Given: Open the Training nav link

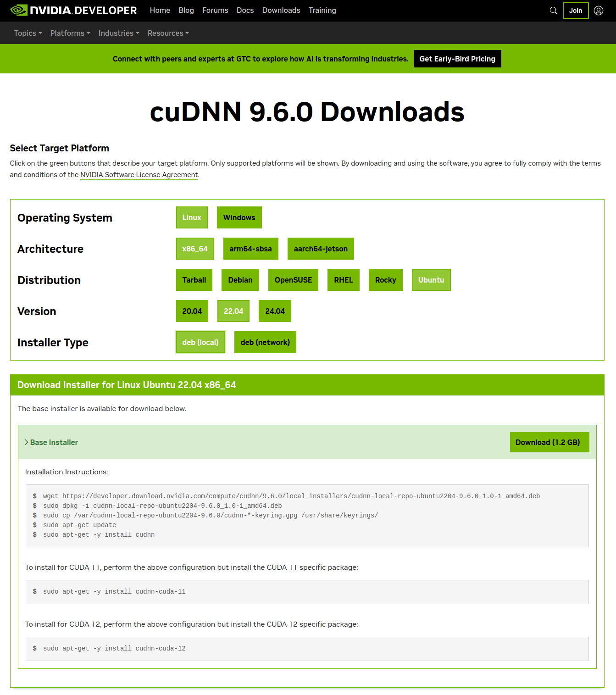Looking at the screenshot, I should point(322,10).
